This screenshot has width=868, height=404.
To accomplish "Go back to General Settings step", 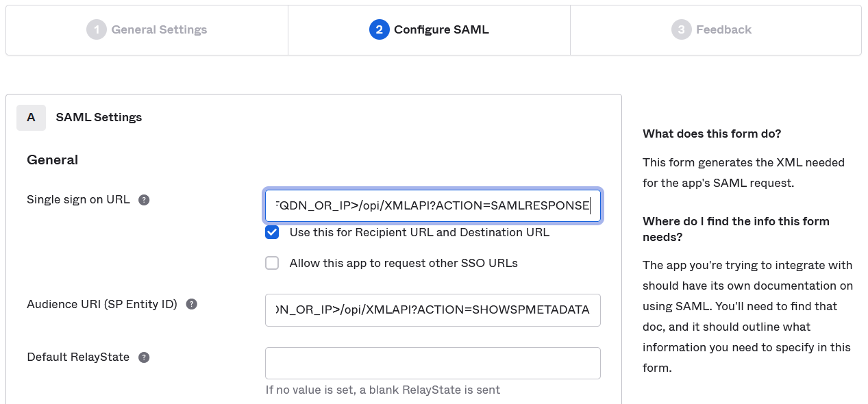I will 159,29.
